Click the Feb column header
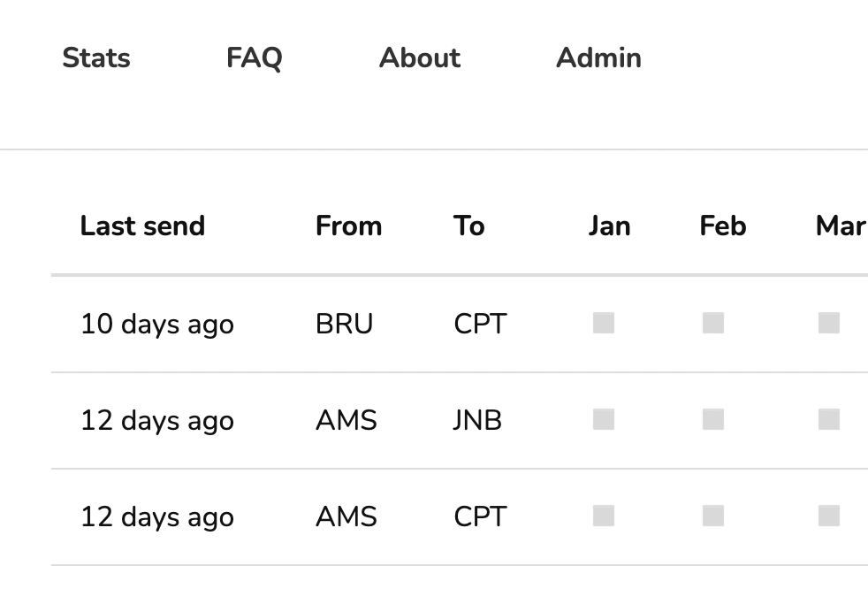 tap(722, 226)
